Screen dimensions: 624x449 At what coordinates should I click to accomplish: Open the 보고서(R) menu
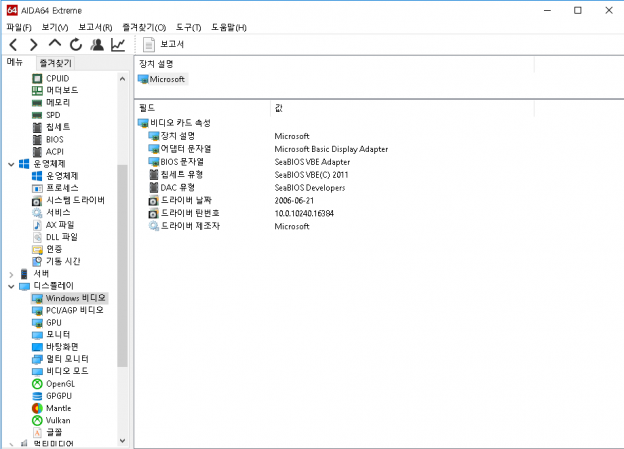tap(95, 27)
